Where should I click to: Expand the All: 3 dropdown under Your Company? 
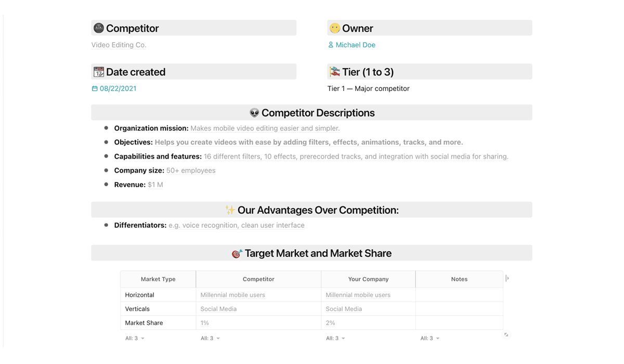pyautogui.click(x=335, y=338)
